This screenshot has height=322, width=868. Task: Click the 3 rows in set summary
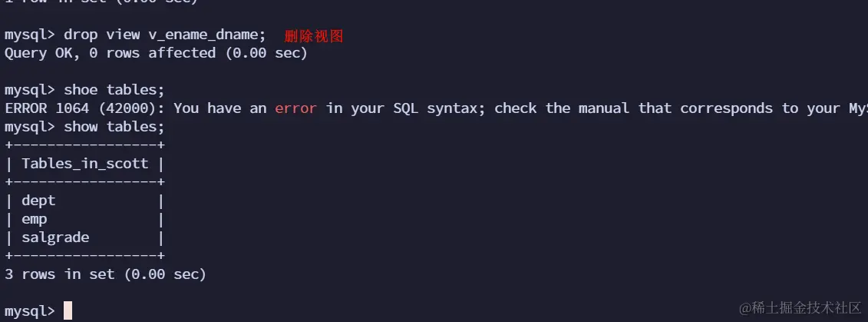point(106,274)
